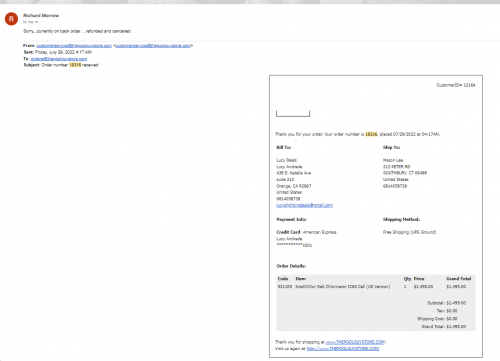
Task: Click 'Free Shipping (UPS Ground)' text
Action: tap(409, 232)
